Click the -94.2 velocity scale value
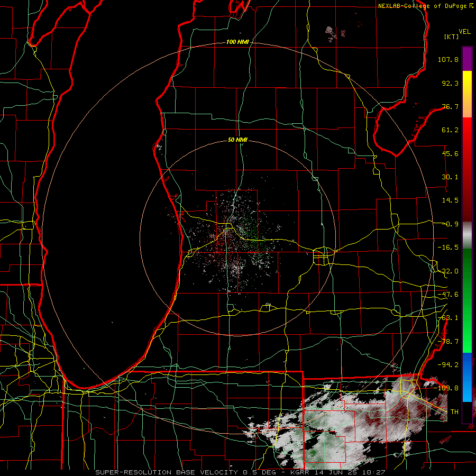 [448, 364]
